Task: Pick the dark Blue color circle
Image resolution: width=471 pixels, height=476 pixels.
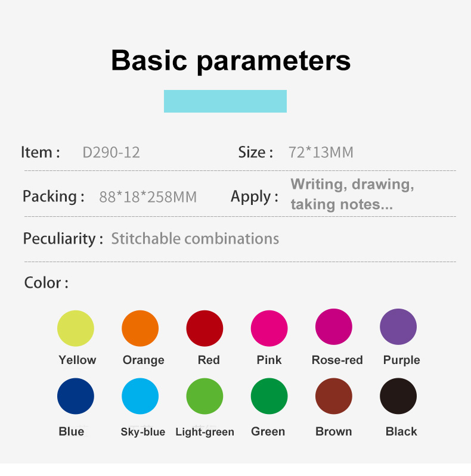Action: tap(76, 396)
